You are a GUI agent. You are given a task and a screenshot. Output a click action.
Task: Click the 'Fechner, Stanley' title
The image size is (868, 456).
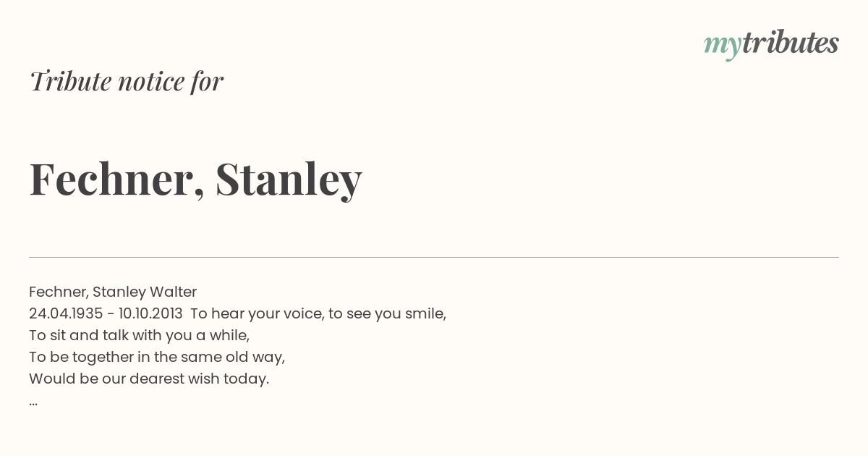195,179
